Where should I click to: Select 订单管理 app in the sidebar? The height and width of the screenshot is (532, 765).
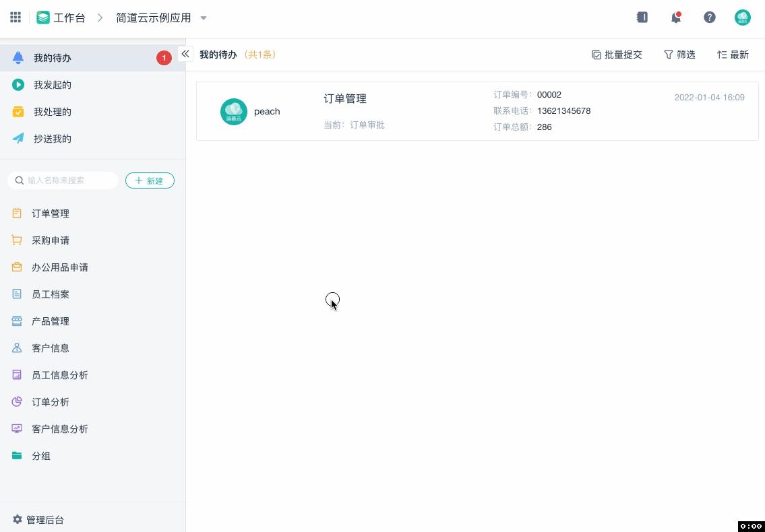tap(50, 213)
